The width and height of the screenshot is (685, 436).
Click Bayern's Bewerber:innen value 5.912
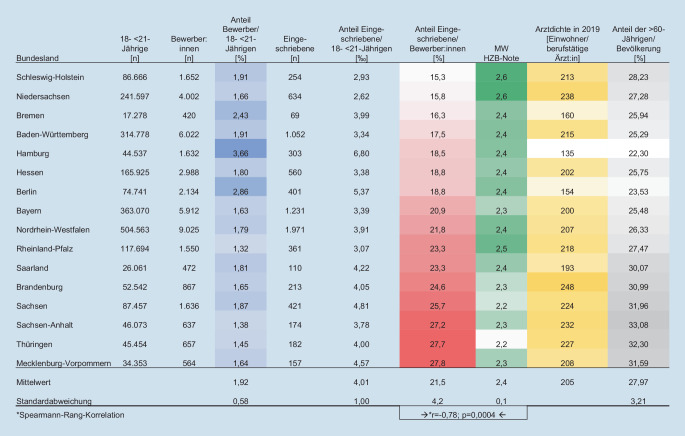click(x=189, y=211)
